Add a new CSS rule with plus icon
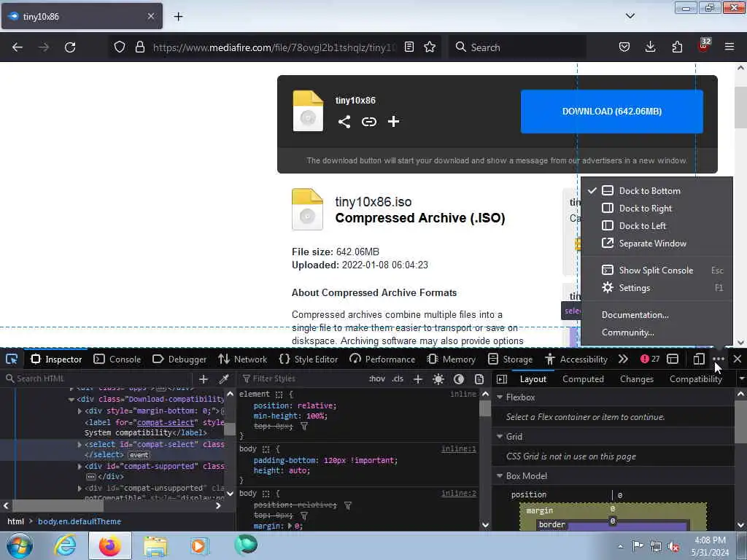747x560 pixels. point(418,379)
